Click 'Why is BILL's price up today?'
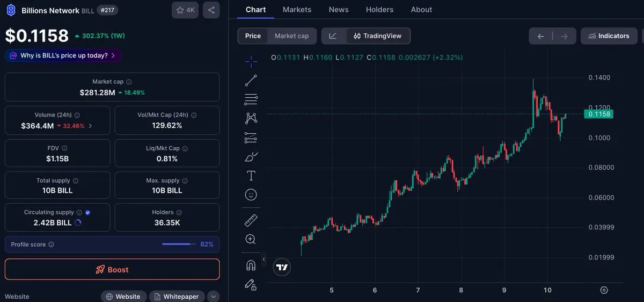This screenshot has width=644, height=302. [63, 55]
